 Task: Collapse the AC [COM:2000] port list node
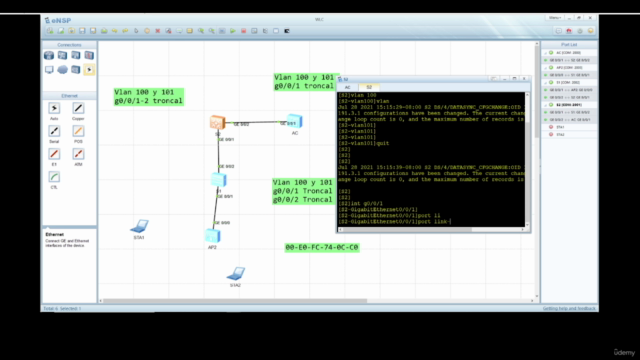[x=546, y=53]
